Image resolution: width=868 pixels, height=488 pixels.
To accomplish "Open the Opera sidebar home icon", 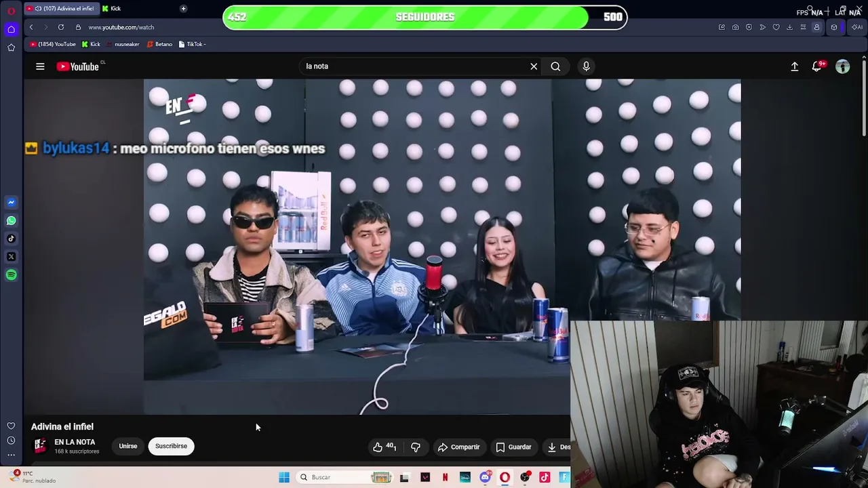I will [x=11, y=29].
